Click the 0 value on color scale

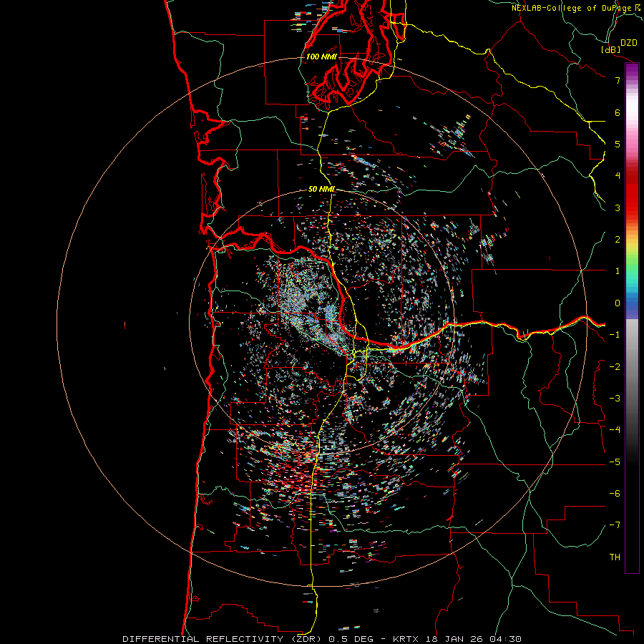[x=618, y=303]
